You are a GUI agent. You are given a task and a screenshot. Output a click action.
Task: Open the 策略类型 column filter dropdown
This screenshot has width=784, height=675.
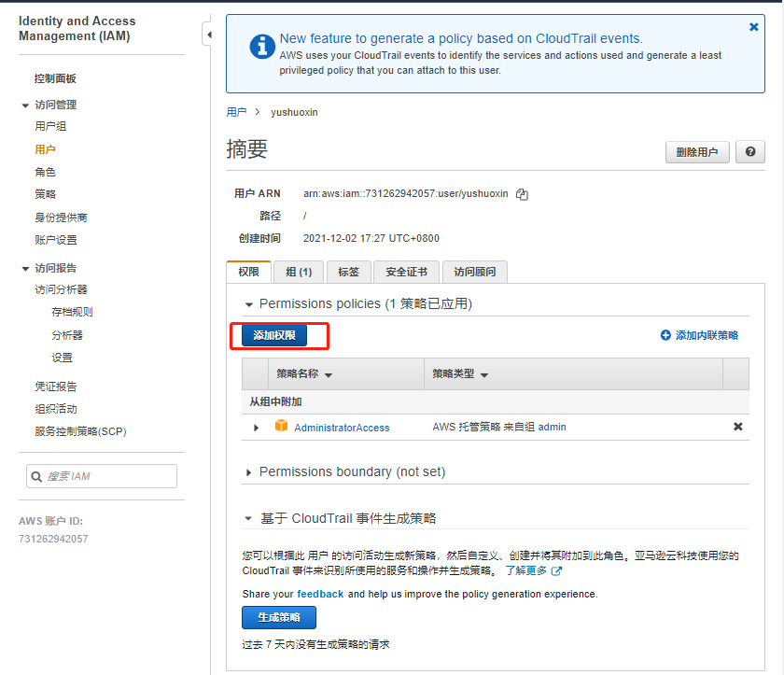[x=484, y=374]
